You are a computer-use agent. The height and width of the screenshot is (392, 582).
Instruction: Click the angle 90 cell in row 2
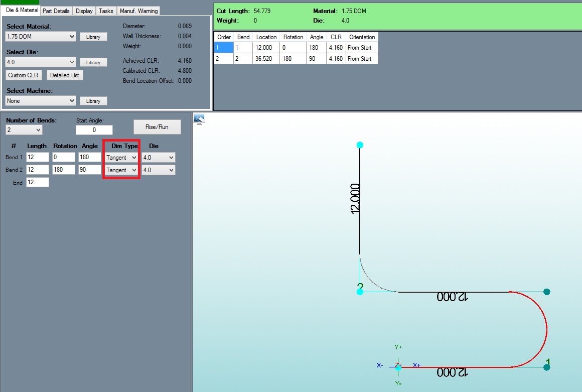[316, 59]
